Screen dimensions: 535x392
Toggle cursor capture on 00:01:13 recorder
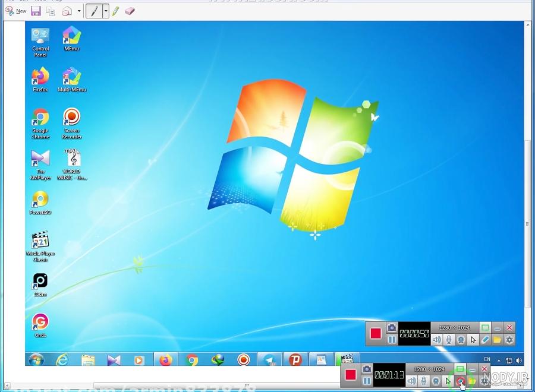coord(448,381)
